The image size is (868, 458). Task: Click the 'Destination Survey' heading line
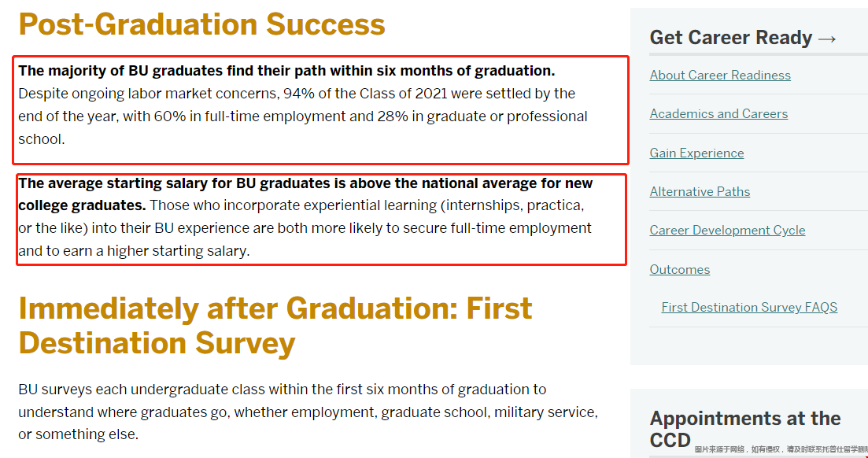[157, 343]
